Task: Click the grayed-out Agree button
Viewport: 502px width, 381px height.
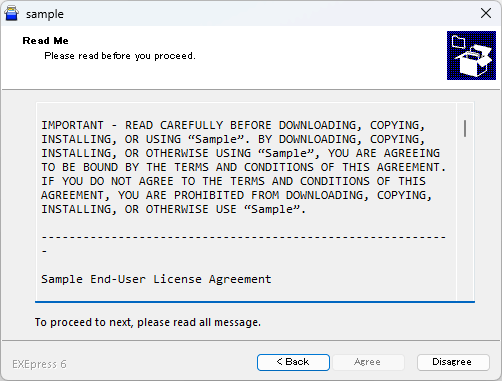Action: [368, 362]
